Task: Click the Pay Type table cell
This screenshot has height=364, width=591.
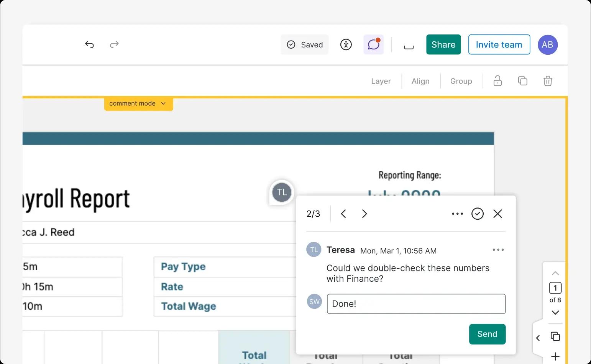Action: coord(225,267)
